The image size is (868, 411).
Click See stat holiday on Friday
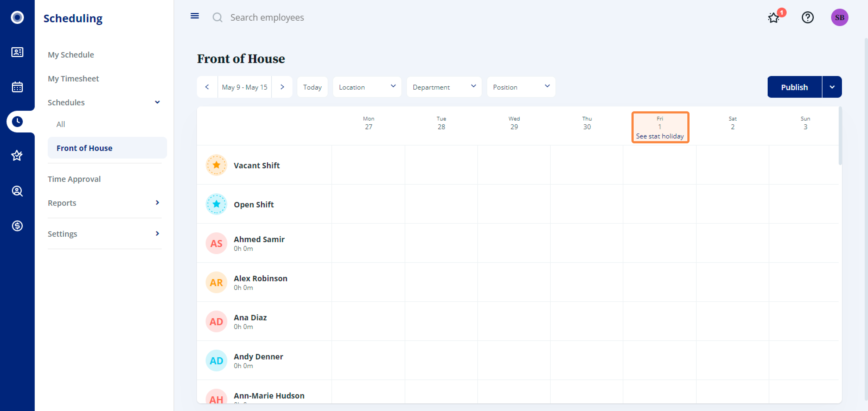pos(660,136)
